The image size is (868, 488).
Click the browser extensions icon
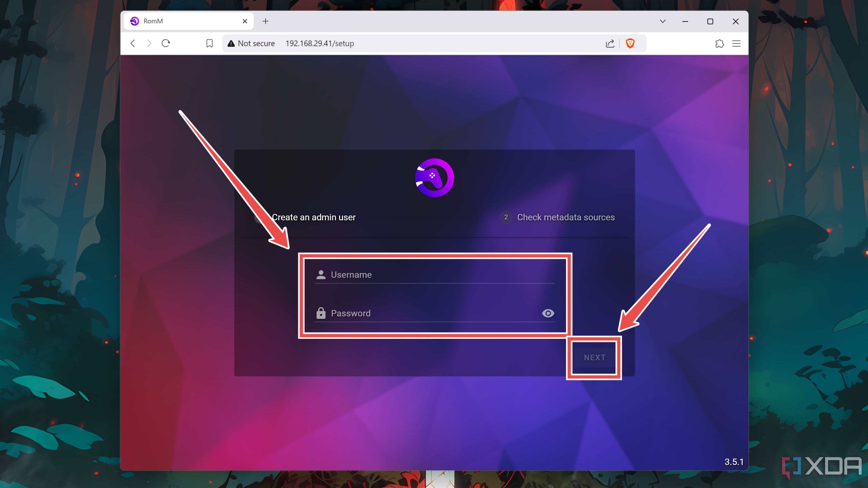[719, 43]
